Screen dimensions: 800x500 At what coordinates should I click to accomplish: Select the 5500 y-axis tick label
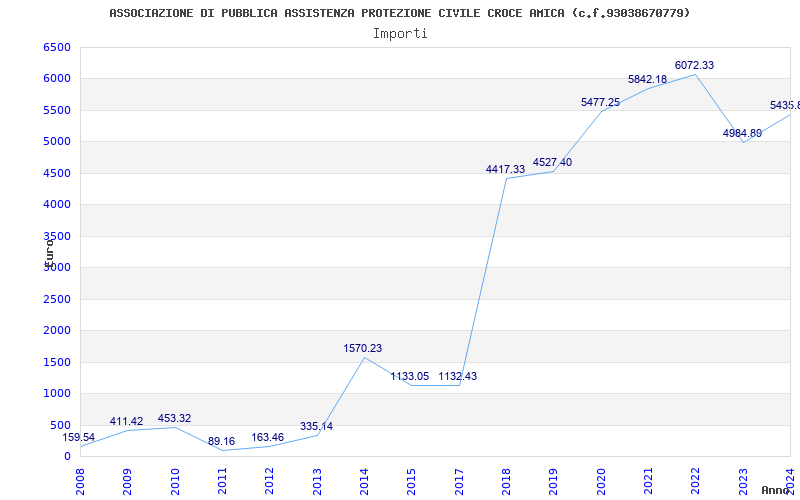(57, 110)
